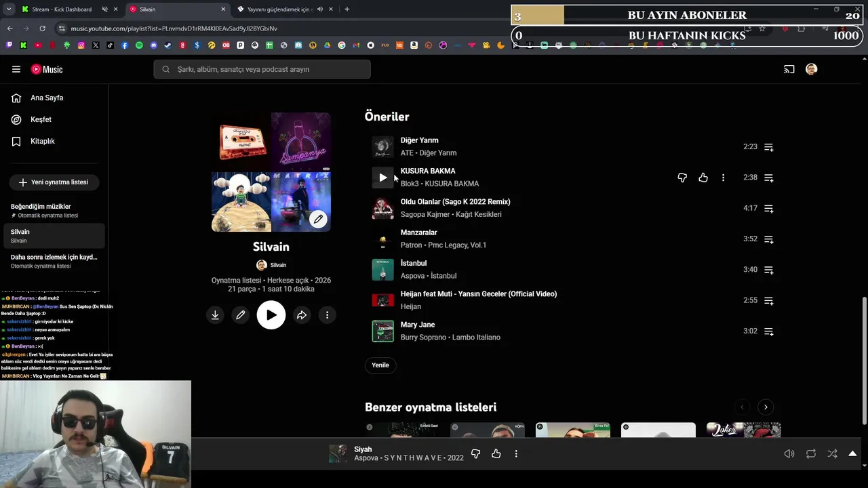Download the Silvain playlist
The image size is (868, 488).
click(215, 315)
